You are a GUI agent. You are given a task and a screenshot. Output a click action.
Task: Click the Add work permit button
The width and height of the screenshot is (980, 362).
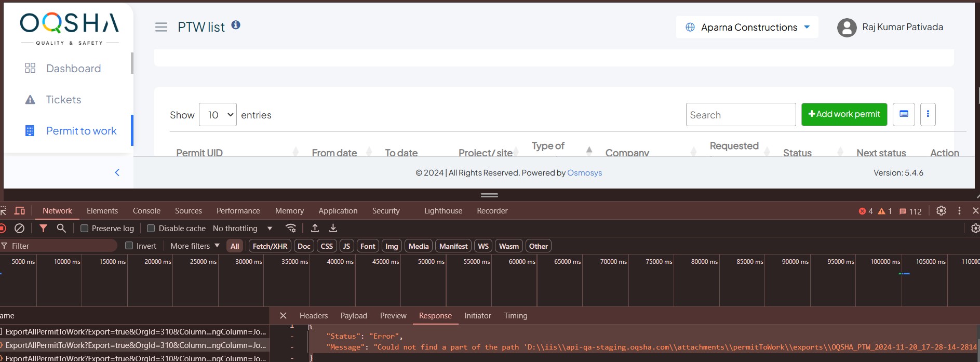[x=844, y=114]
